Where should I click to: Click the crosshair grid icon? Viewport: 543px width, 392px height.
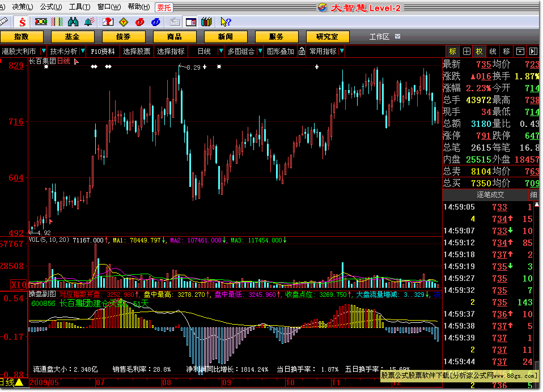(466, 52)
